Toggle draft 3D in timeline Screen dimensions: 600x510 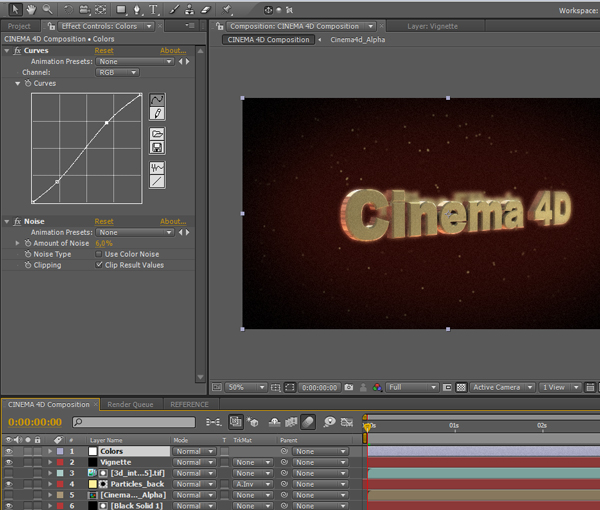click(x=253, y=422)
